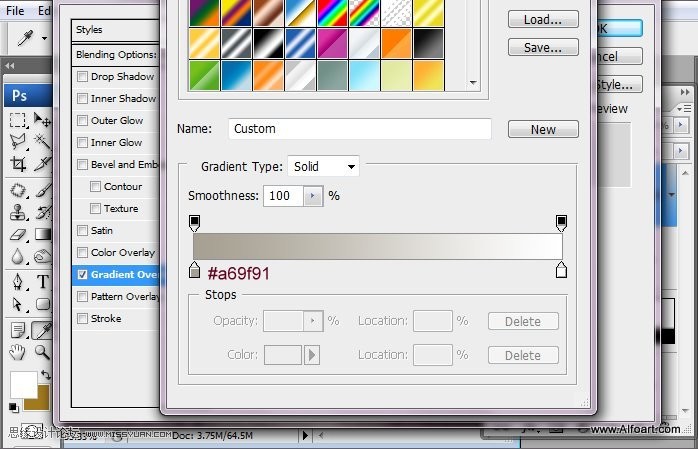Select the Move tool
Viewport: 698px width, 449px height.
tap(42, 120)
